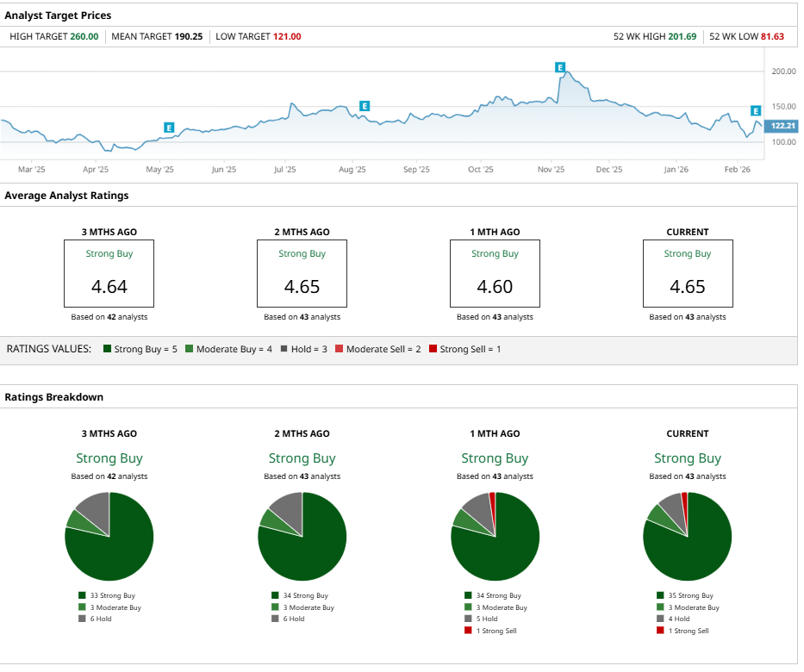Click the earnings marker near May '25
This screenshot has height=672, width=804.
point(169,128)
